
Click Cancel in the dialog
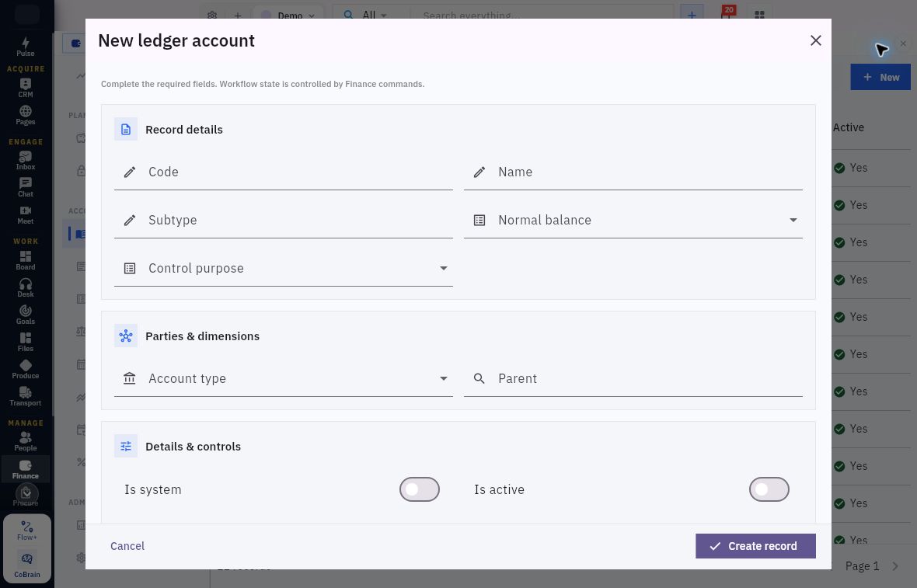click(127, 546)
